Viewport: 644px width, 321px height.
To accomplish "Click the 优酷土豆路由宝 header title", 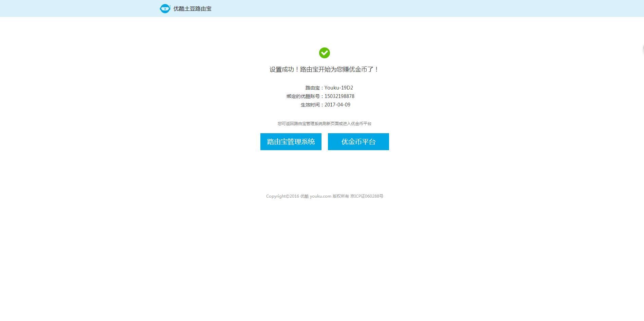I will [x=192, y=9].
